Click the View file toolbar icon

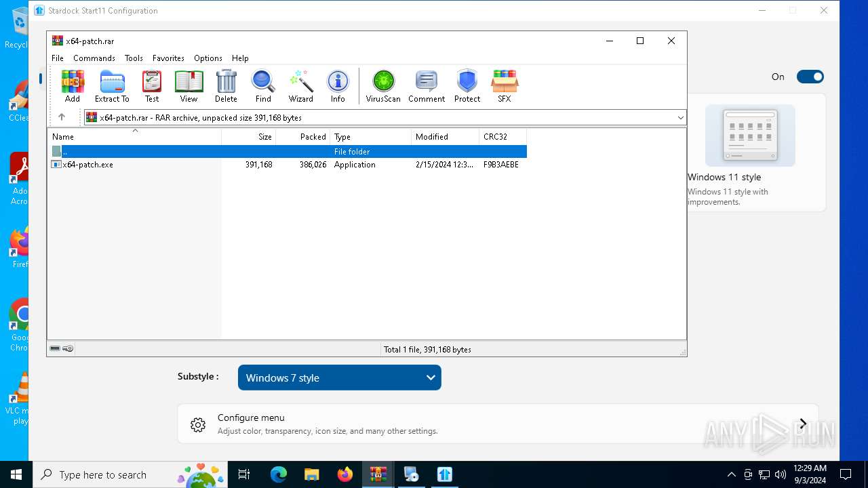coord(189,86)
